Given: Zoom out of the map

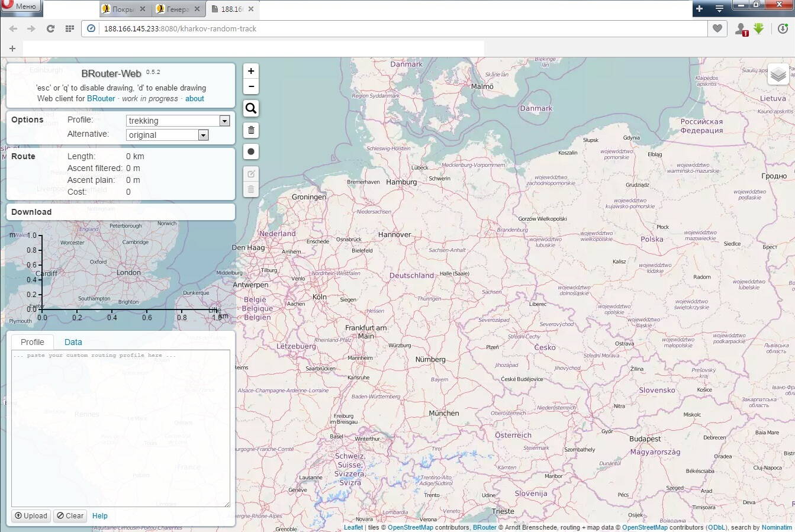Looking at the screenshot, I should tap(251, 87).
